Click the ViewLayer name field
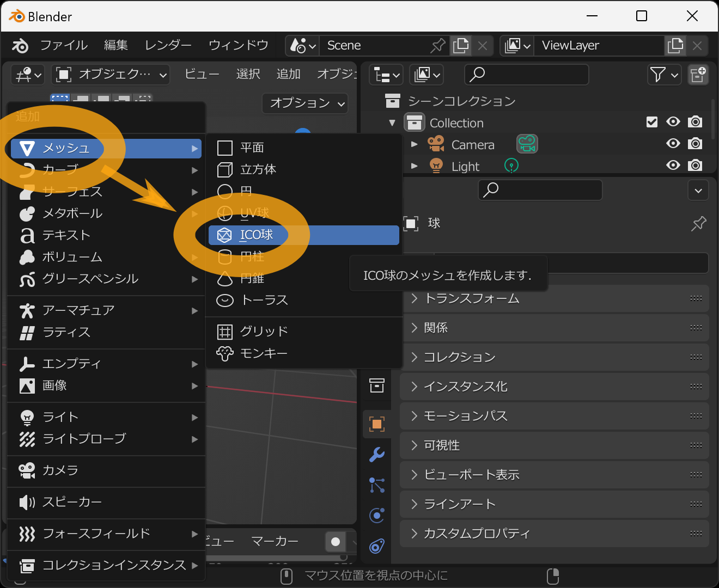The width and height of the screenshot is (719, 588). click(x=599, y=46)
